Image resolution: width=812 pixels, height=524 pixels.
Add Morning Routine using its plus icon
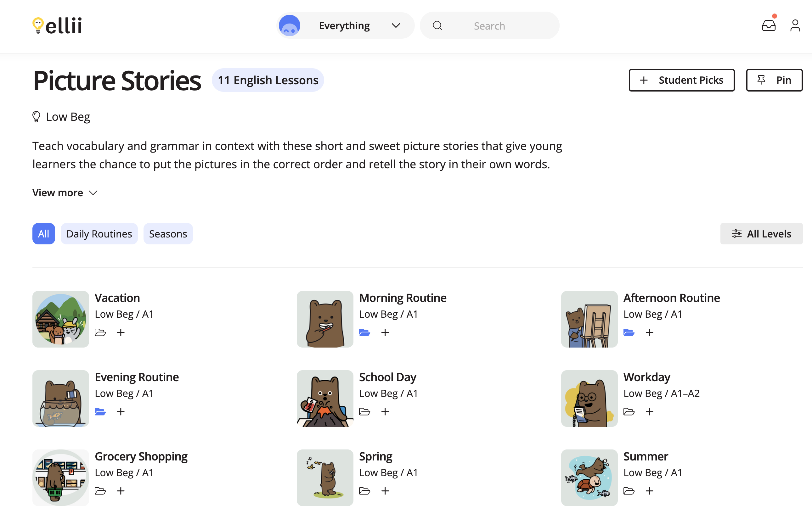point(385,332)
